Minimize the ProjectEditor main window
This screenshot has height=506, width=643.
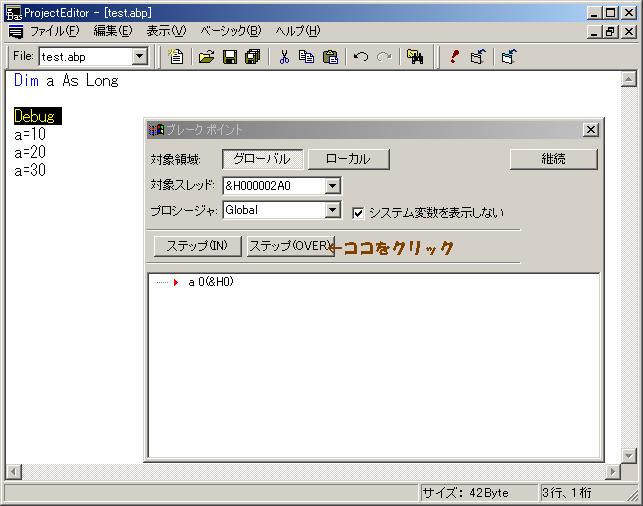click(593, 13)
